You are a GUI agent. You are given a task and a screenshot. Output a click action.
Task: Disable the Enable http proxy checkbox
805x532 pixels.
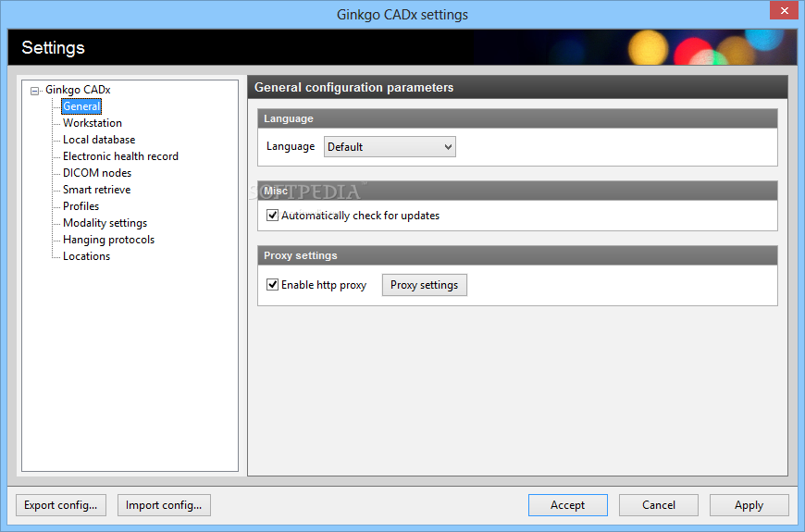(x=273, y=284)
